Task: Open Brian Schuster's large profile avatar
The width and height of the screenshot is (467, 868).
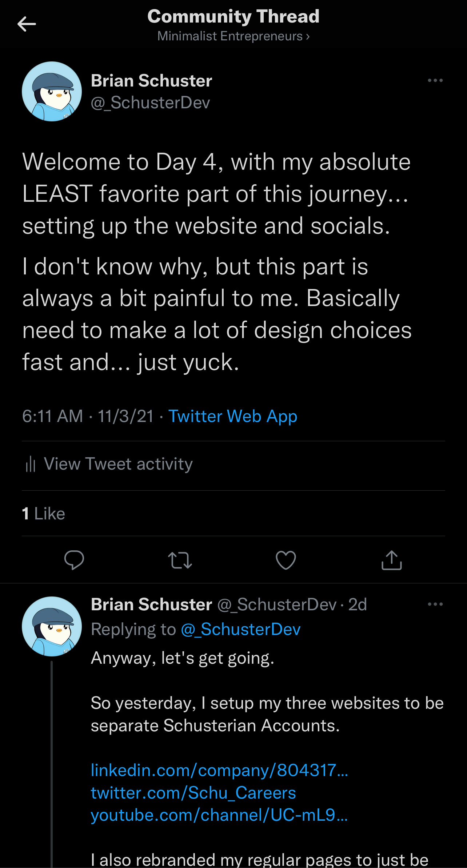Action: 52,91
